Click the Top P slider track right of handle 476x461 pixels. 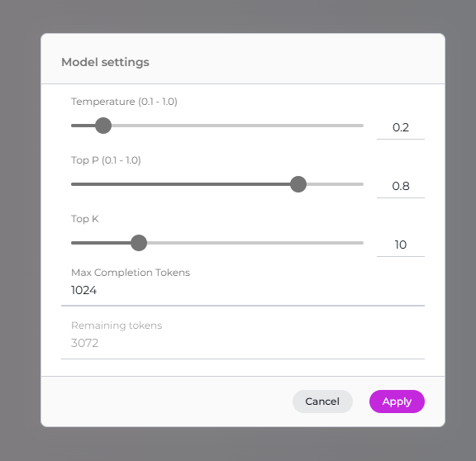click(336, 184)
